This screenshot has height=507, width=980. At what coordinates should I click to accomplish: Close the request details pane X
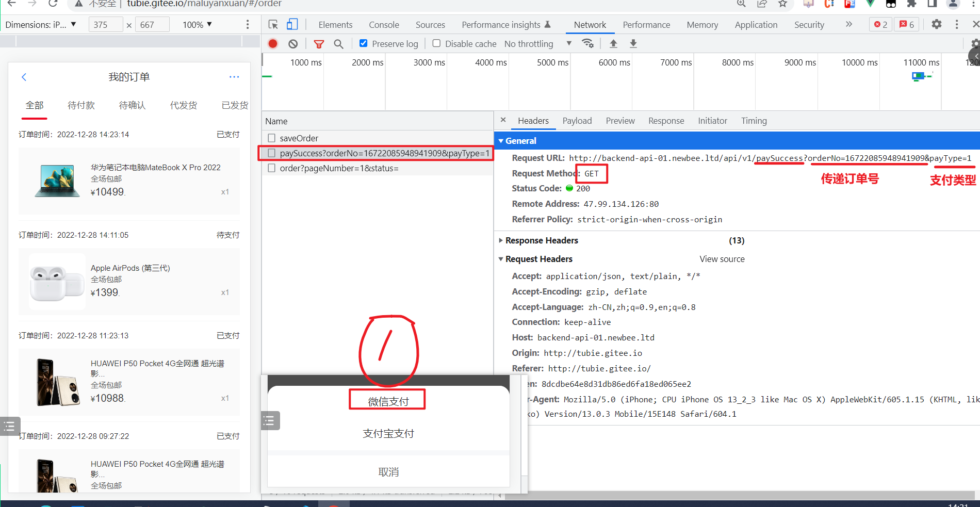[x=503, y=120]
